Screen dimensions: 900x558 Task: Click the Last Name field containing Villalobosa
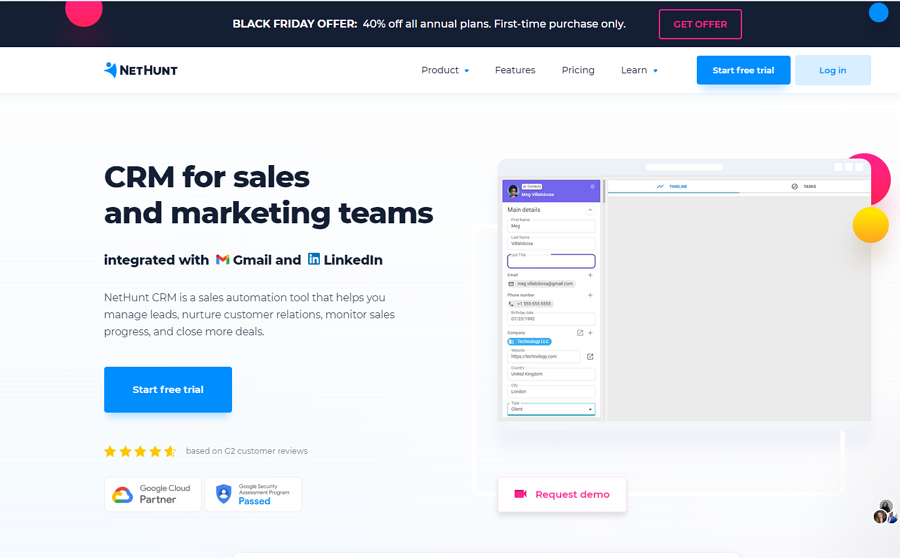[x=551, y=242]
